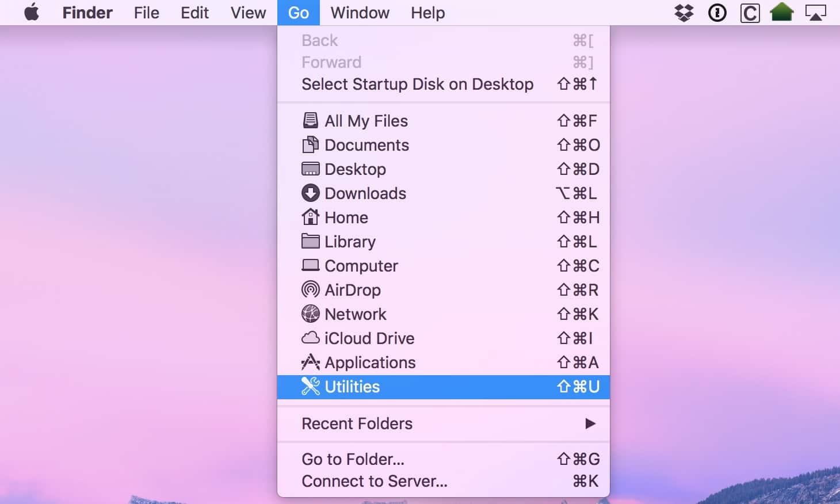Expand the Recent Folders submenu arrow
Viewport: 840px width, 504px height.
click(590, 423)
